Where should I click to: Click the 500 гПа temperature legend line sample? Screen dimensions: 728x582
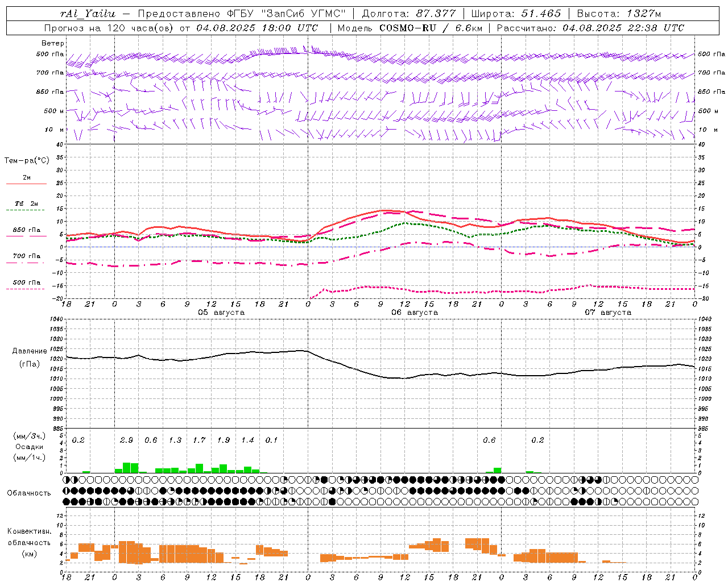(x=27, y=289)
